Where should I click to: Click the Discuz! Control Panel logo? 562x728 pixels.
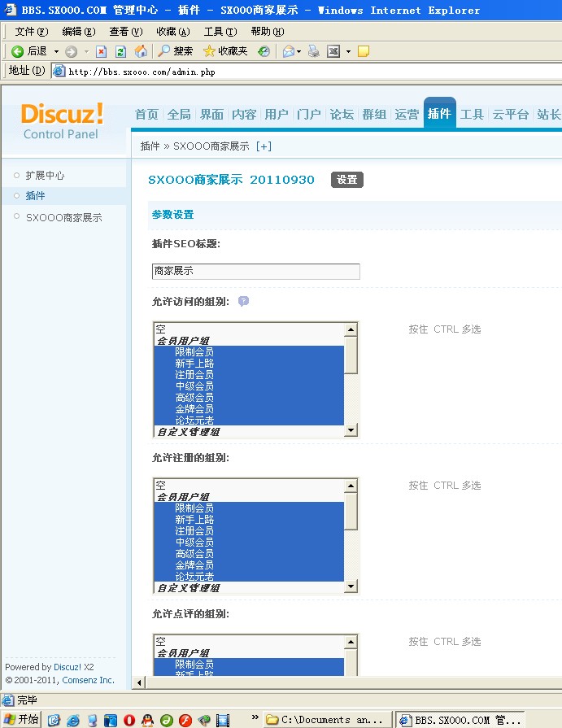(x=62, y=122)
